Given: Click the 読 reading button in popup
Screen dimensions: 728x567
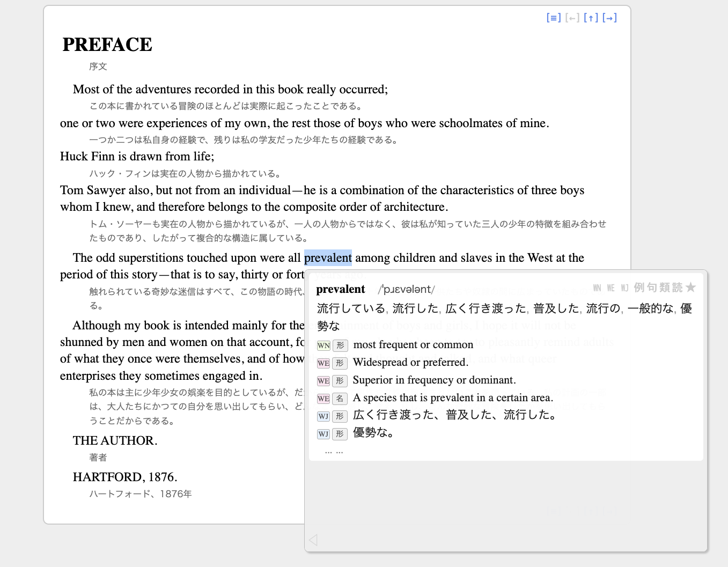Looking at the screenshot, I should (x=678, y=288).
